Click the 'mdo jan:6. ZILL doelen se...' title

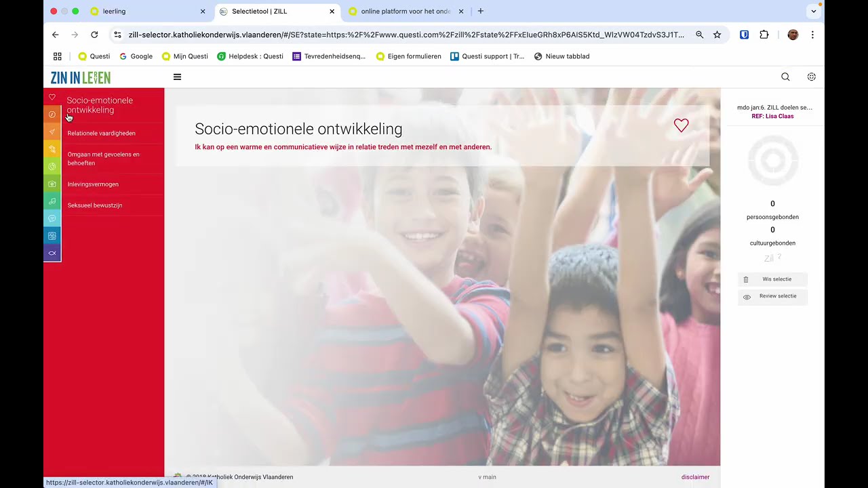click(x=774, y=107)
